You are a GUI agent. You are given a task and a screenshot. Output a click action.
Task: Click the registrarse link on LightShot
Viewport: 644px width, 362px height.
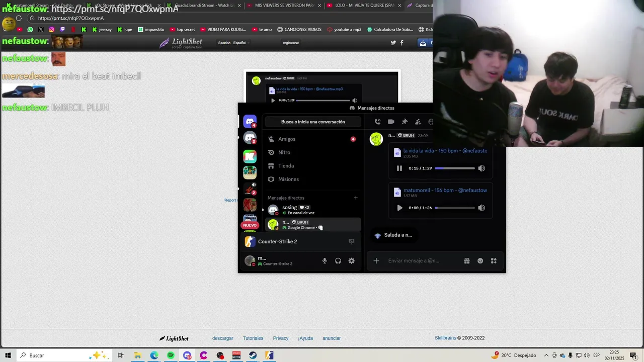[291, 43]
